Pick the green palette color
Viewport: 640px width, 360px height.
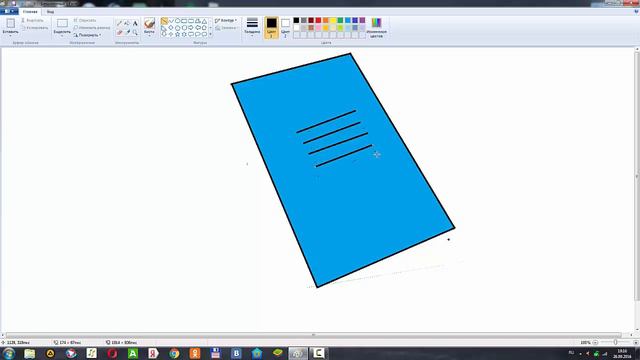click(340, 20)
